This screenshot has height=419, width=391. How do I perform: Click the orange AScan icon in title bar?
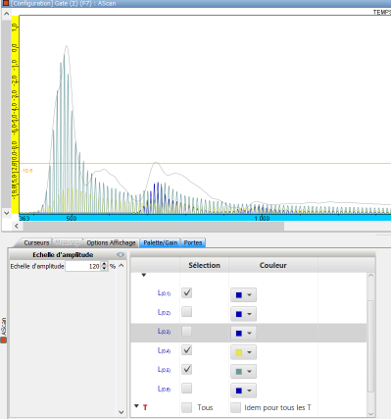pos(5,3)
